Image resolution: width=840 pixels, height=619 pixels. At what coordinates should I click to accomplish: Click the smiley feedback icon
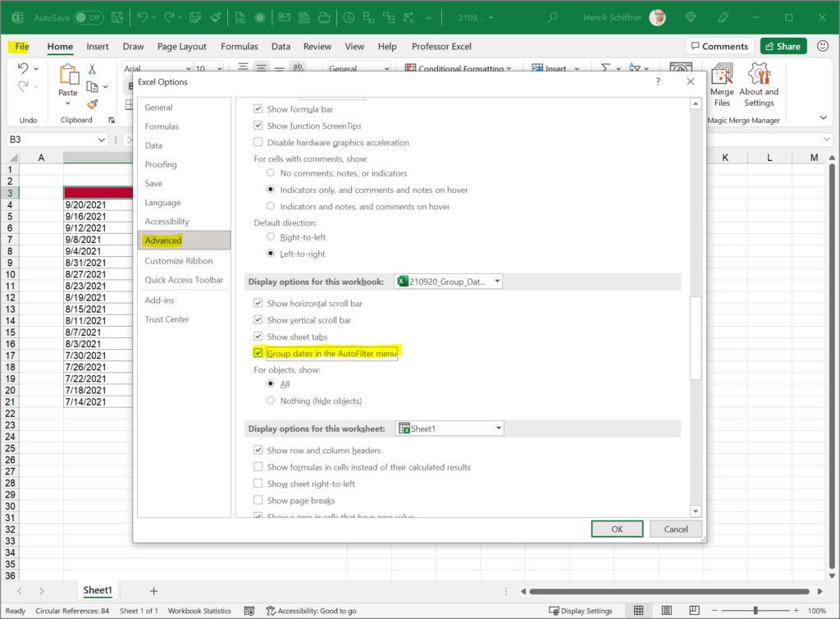[823, 46]
